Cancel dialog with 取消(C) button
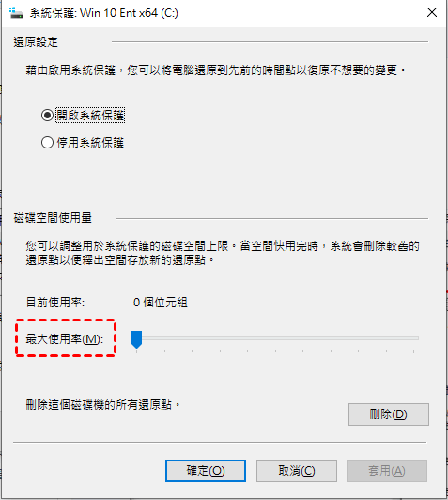The height and width of the screenshot is (500, 448). (297, 471)
